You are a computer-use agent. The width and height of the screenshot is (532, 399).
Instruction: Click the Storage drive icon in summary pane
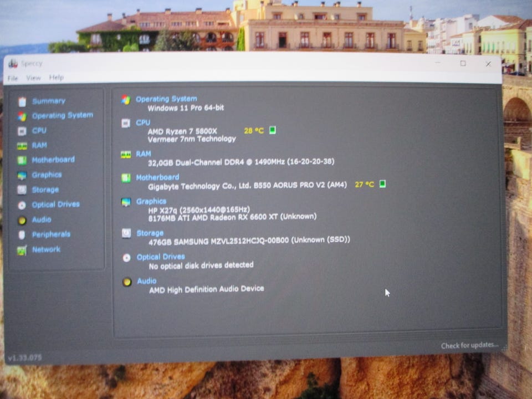click(x=126, y=233)
